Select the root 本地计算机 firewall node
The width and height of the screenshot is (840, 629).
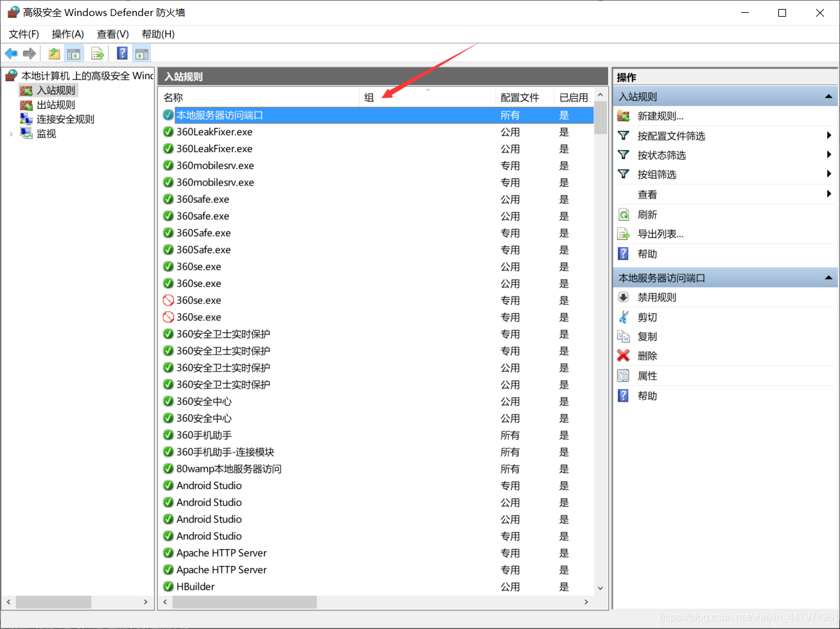[x=87, y=76]
